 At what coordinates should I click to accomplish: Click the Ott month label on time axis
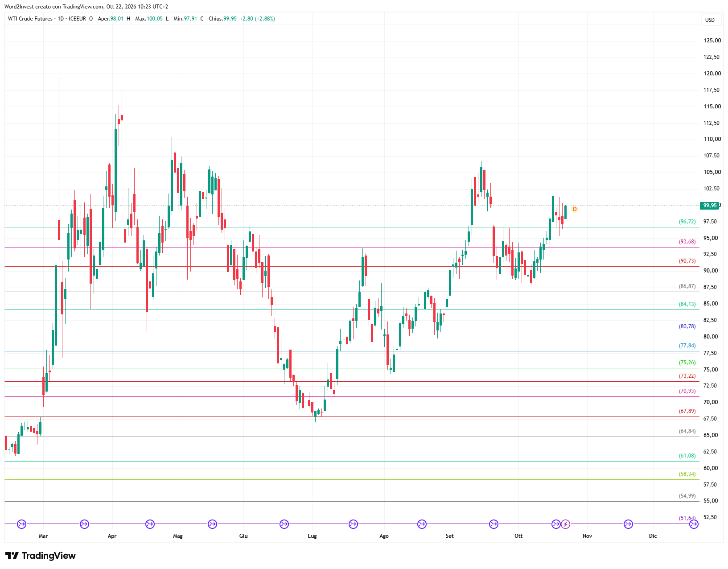pyautogui.click(x=518, y=536)
